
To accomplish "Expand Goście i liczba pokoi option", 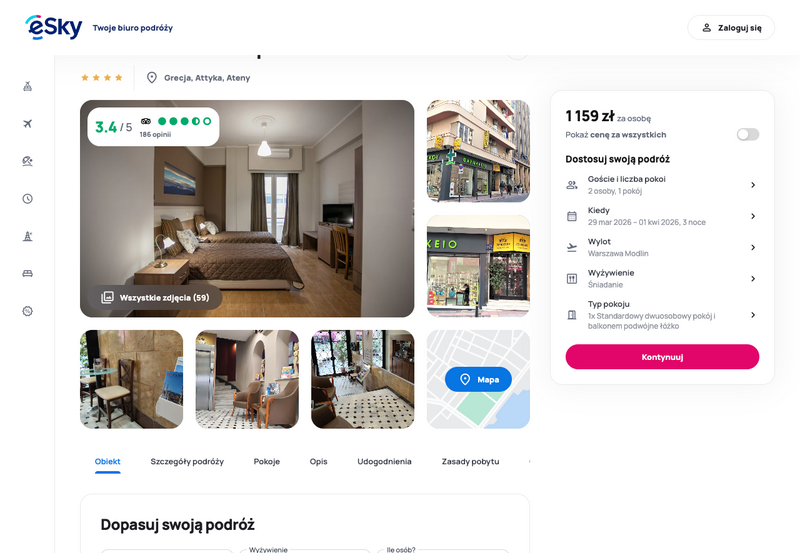I will pyautogui.click(x=662, y=185).
